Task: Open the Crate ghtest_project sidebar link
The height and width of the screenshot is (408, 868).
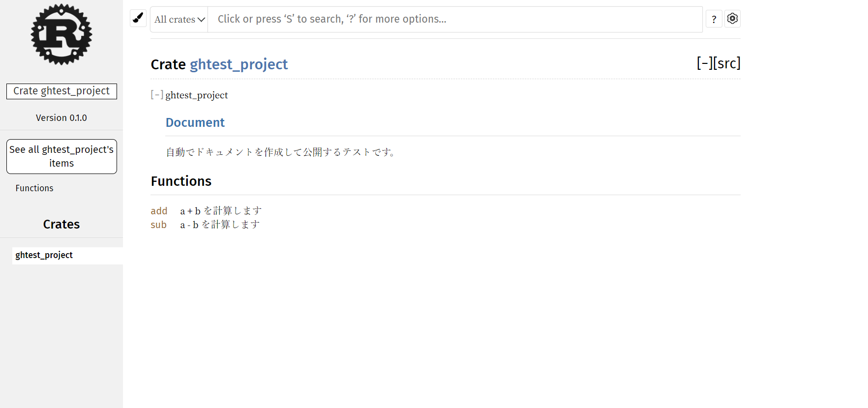Action: 61,91
